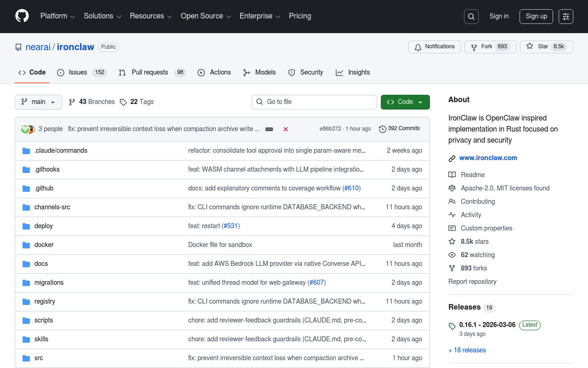
Task: Open the main branch dropdown
Action: (x=39, y=102)
